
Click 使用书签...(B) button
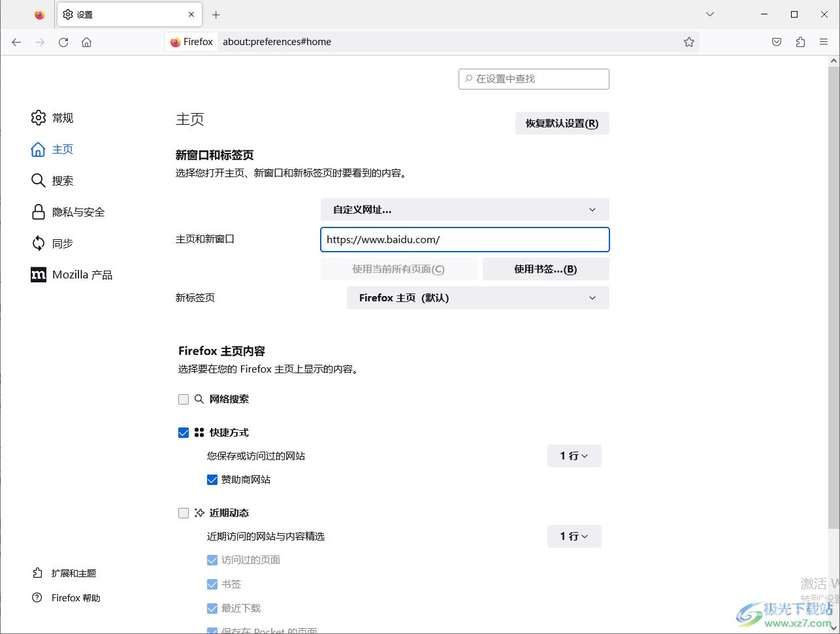pos(545,269)
